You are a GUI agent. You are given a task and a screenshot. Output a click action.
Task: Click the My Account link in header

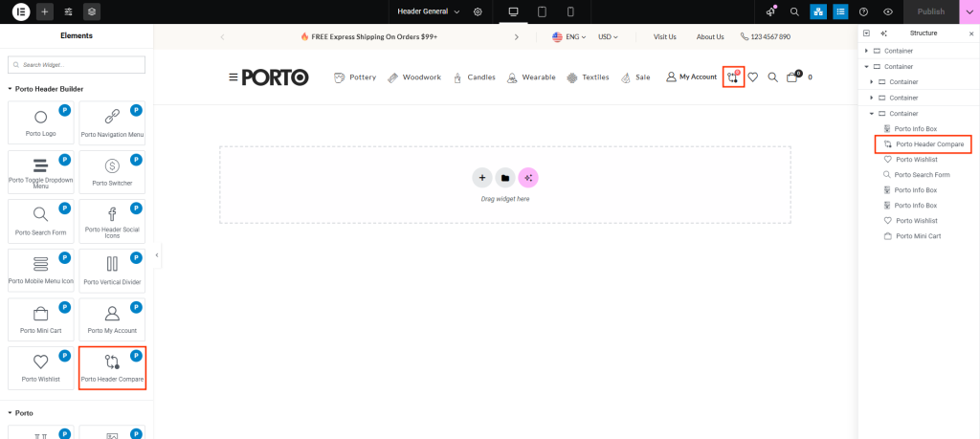click(x=691, y=77)
